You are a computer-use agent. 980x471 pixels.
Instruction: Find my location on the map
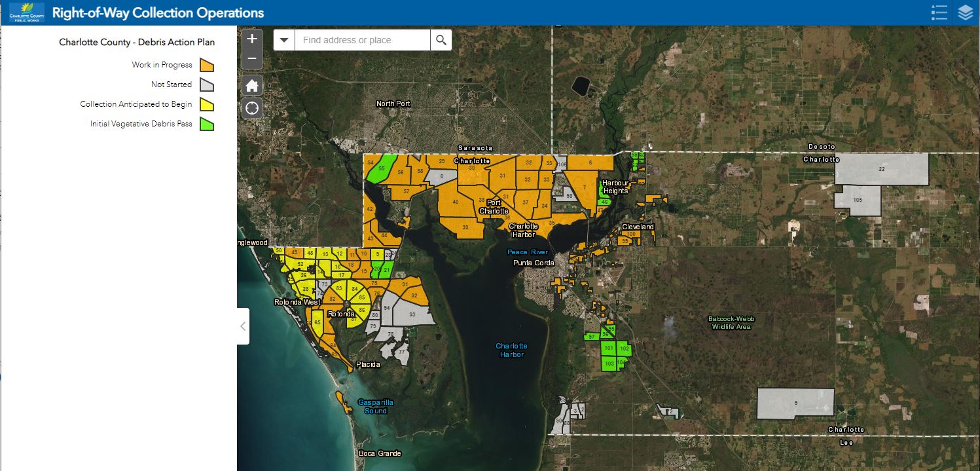pyautogui.click(x=252, y=108)
